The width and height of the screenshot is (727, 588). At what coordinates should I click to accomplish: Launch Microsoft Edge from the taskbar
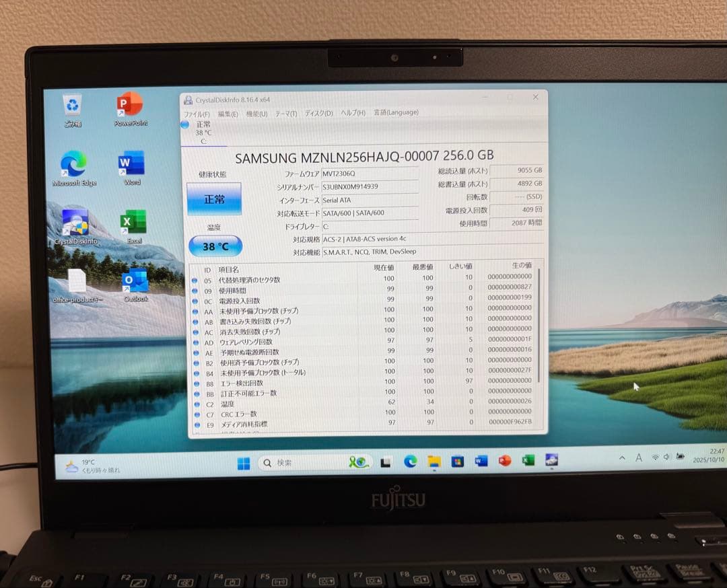click(x=409, y=462)
